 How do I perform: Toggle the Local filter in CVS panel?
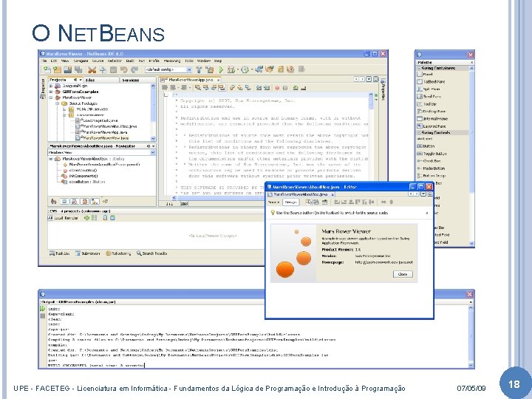click(x=58, y=218)
